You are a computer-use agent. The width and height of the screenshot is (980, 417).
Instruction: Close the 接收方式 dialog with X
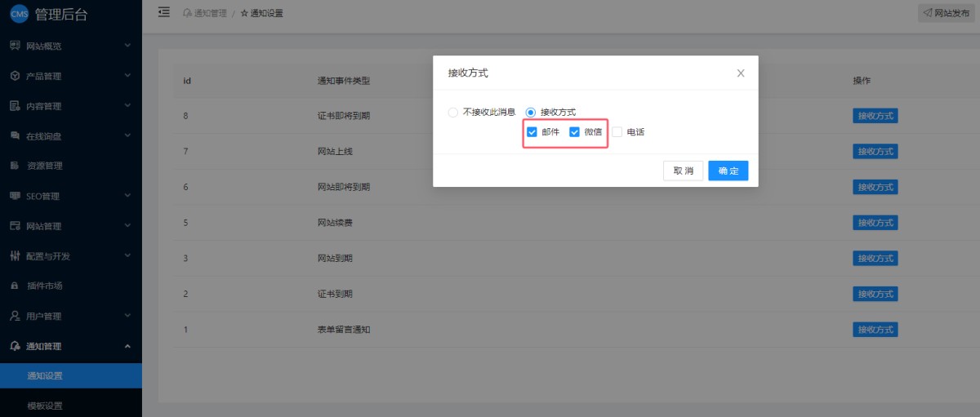pos(741,73)
